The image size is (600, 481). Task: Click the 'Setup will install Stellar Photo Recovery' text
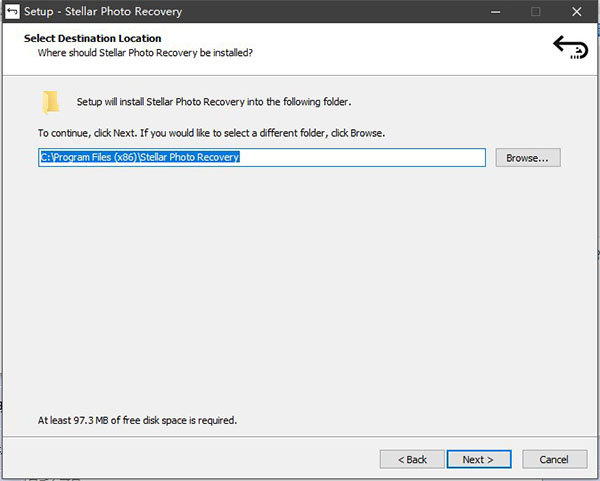tap(213, 102)
